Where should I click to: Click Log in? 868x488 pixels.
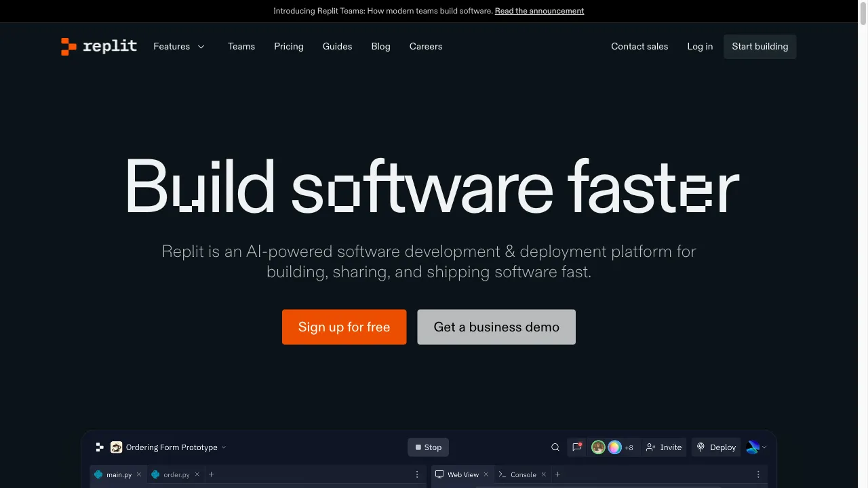(x=700, y=46)
